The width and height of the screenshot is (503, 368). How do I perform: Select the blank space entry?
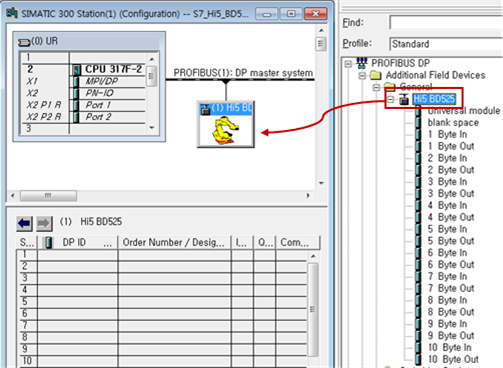click(453, 123)
